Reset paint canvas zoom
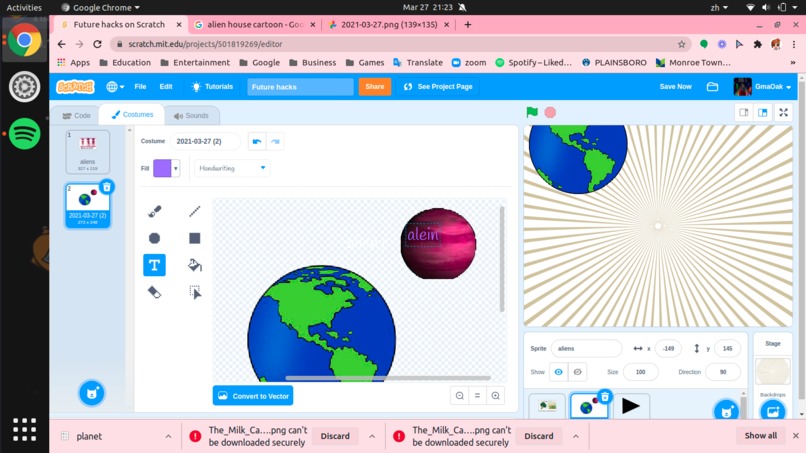This screenshot has height=453, width=806. (478, 396)
